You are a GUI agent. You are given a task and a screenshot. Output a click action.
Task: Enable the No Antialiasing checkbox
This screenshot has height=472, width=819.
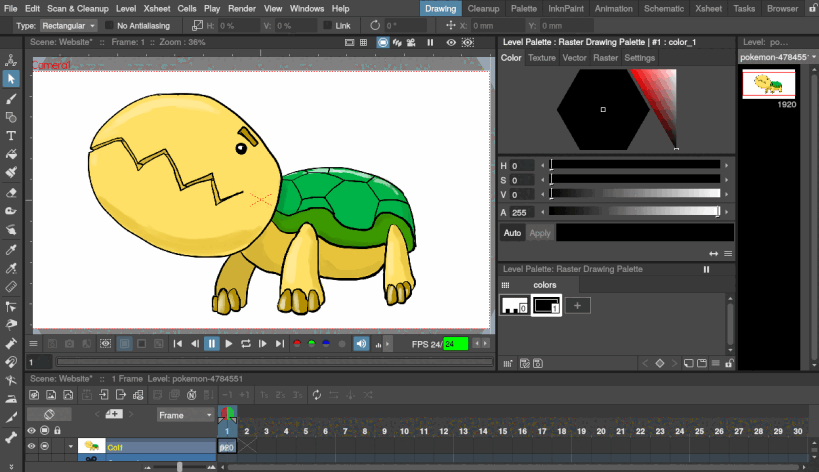click(109, 25)
